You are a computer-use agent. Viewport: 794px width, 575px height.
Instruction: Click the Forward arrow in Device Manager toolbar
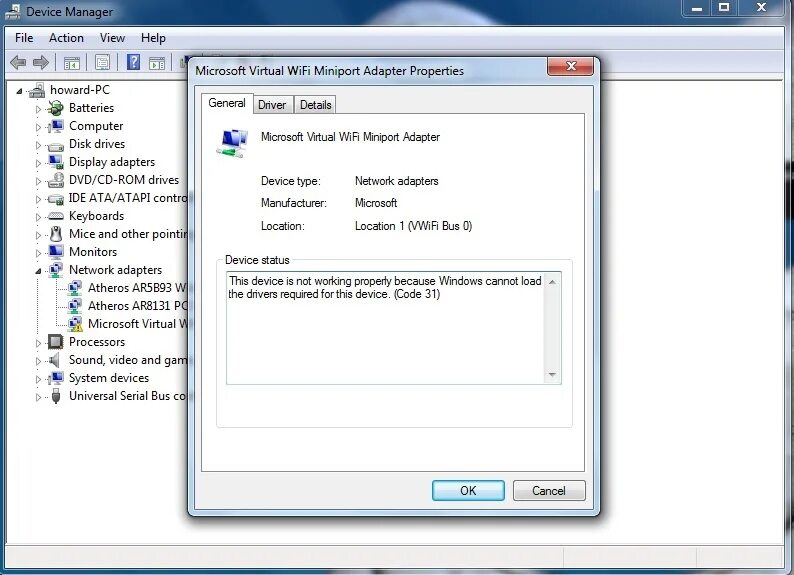pos(41,63)
